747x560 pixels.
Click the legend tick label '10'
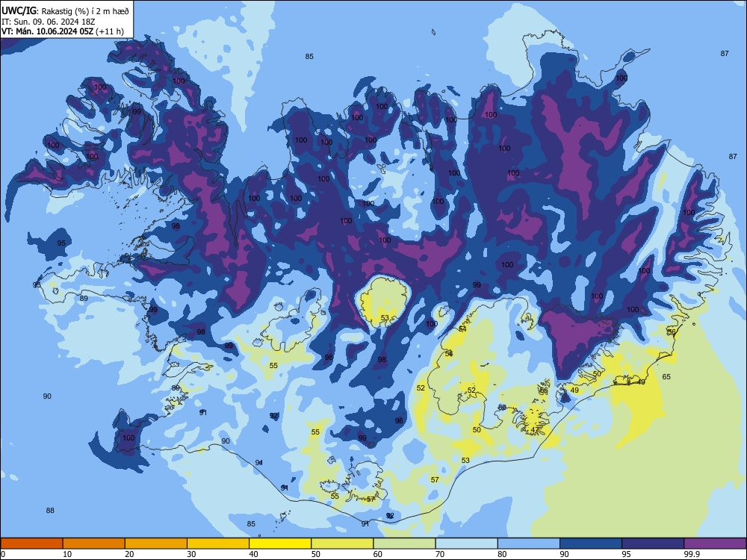coord(67,554)
